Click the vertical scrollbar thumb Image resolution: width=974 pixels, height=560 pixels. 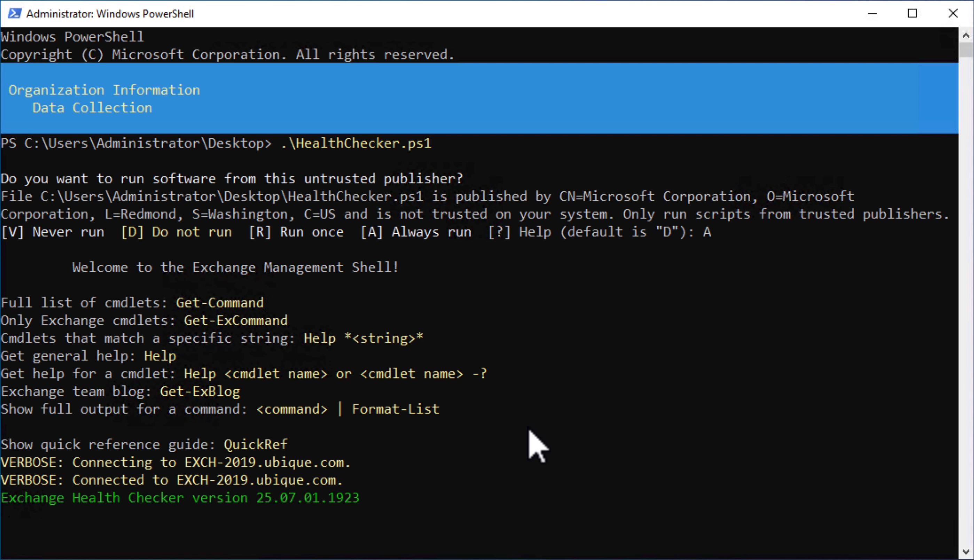966,50
